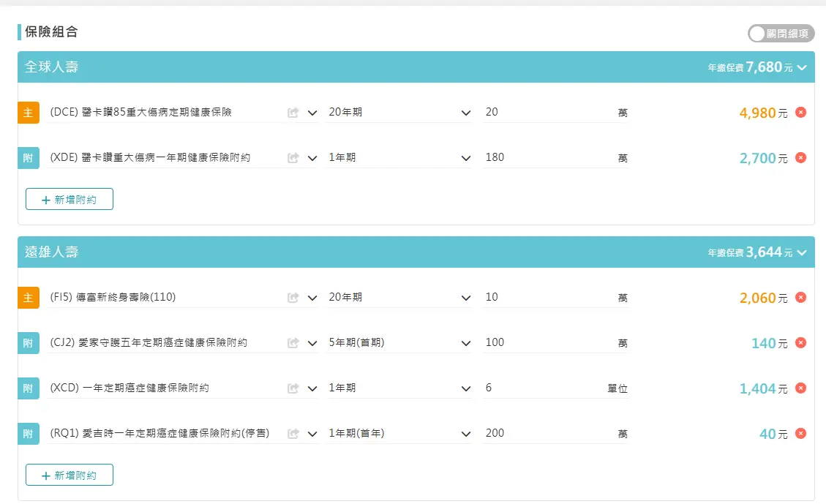The height and width of the screenshot is (504, 826).
Task: Click the 年繳保費 3,644元 total
Action: point(750,253)
